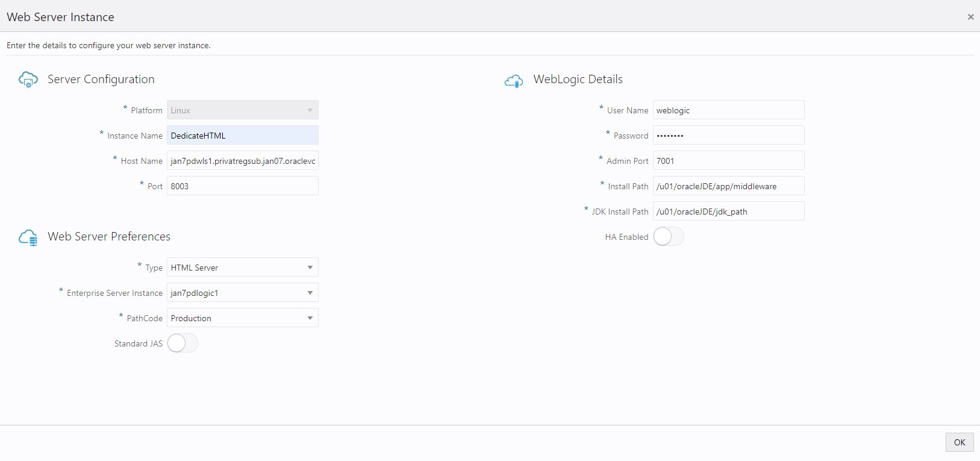Click the Host Name label
This screenshot has width=980, height=461.
[x=142, y=161]
